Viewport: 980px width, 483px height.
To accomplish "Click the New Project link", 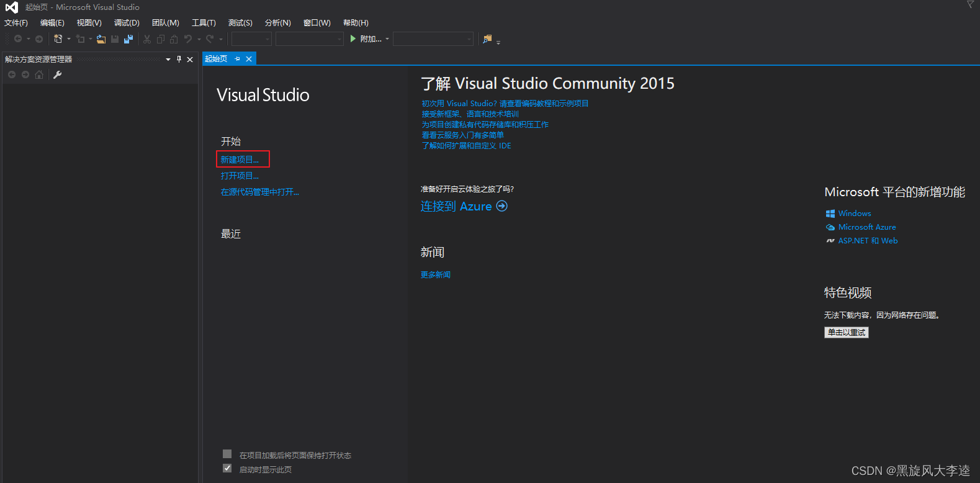I will click(240, 160).
